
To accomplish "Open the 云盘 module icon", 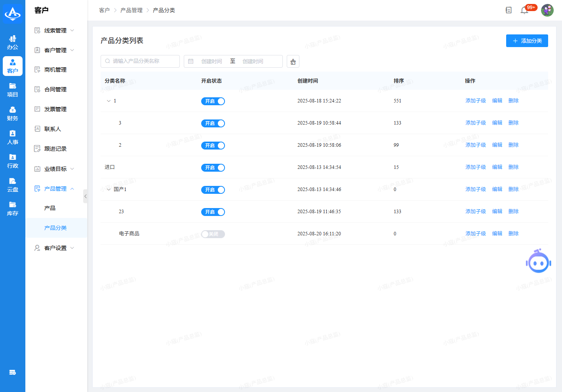I will pos(13,185).
